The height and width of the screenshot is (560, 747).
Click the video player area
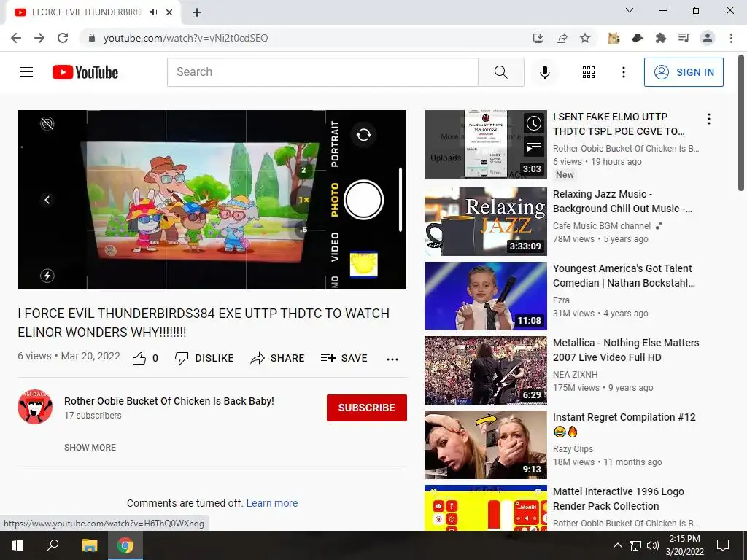(x=212, y=200)
